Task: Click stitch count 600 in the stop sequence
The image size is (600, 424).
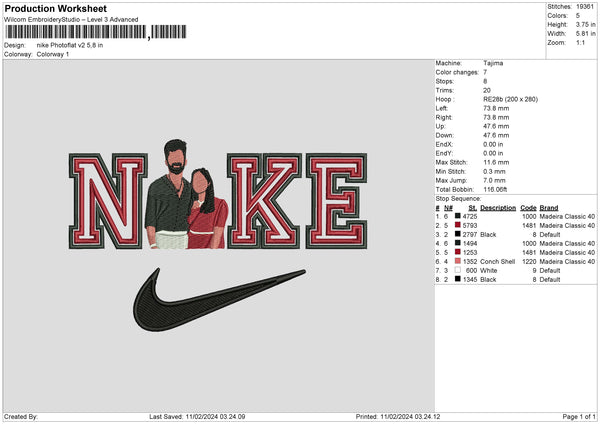Action: pos(471,271)
